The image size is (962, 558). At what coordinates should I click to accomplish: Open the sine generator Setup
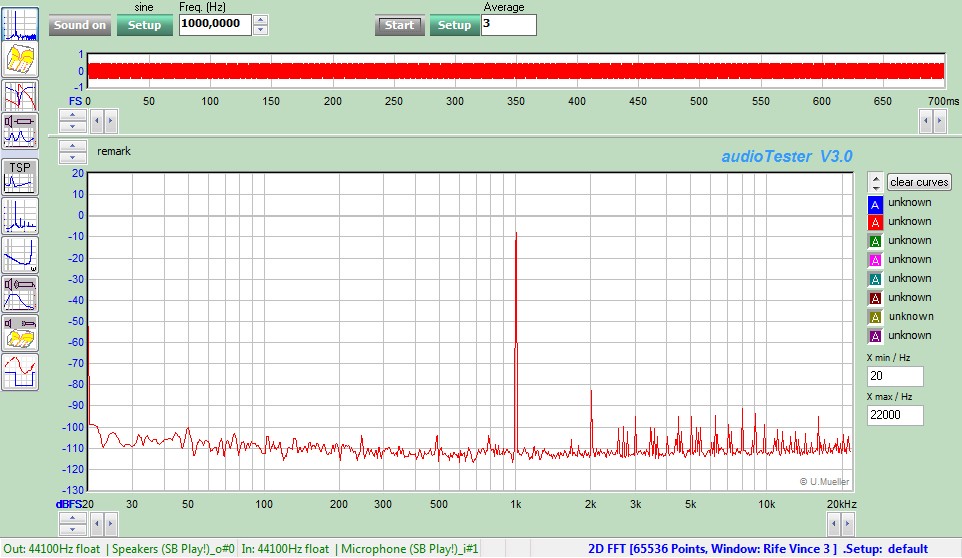pyautogui.click(x=145, y=25)
